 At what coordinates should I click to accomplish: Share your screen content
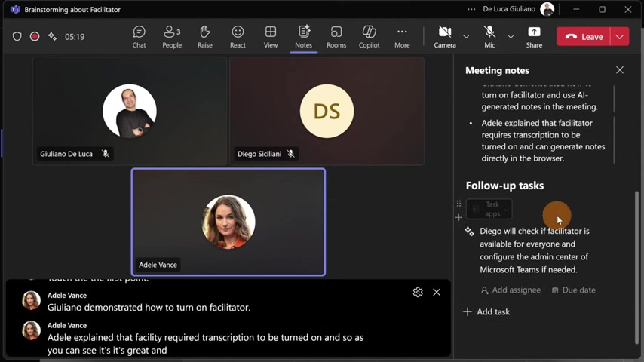(534, 37)
